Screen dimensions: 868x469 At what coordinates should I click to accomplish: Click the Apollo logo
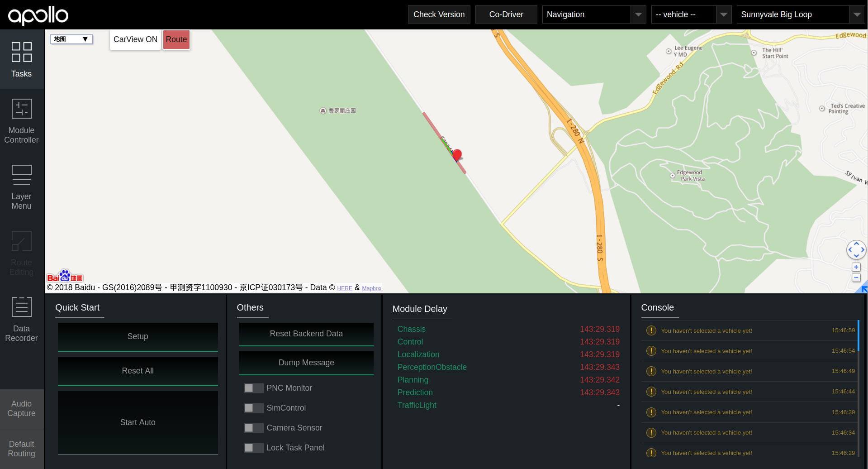click(38, 15)
